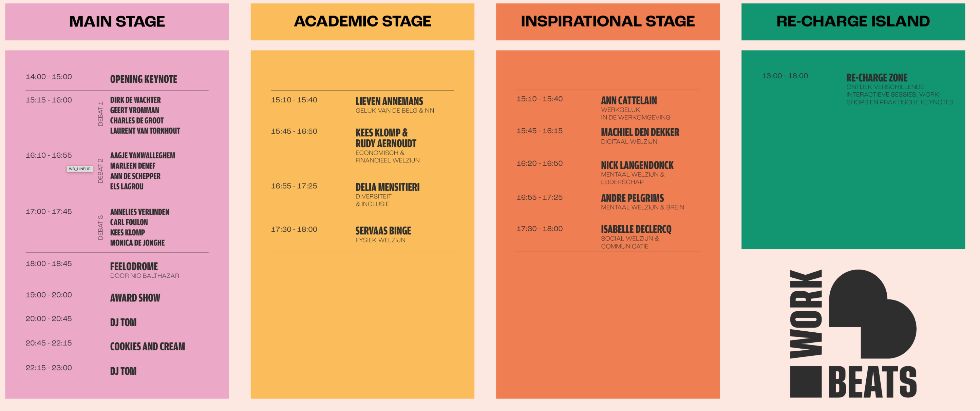Click COOKIES AND CREAM in the lineup
This screenshot has width=980, height=411.
coord(148,346)
